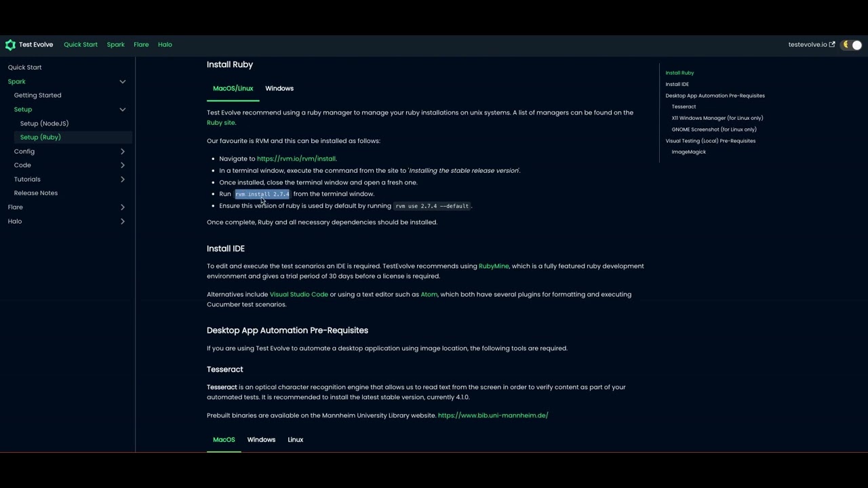
Task: Click the Desktop App Automation Pre-Requisites heading
Action: 288,330
